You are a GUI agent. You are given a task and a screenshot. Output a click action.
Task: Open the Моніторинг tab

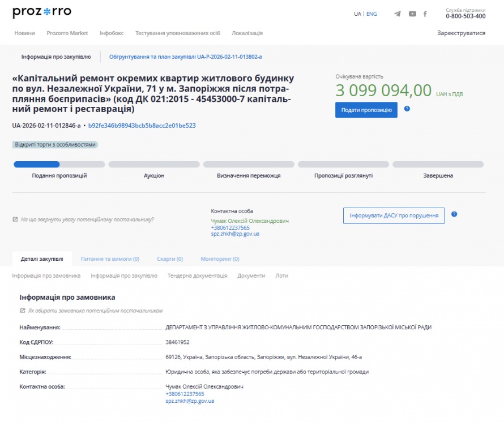tap(220, 259)
